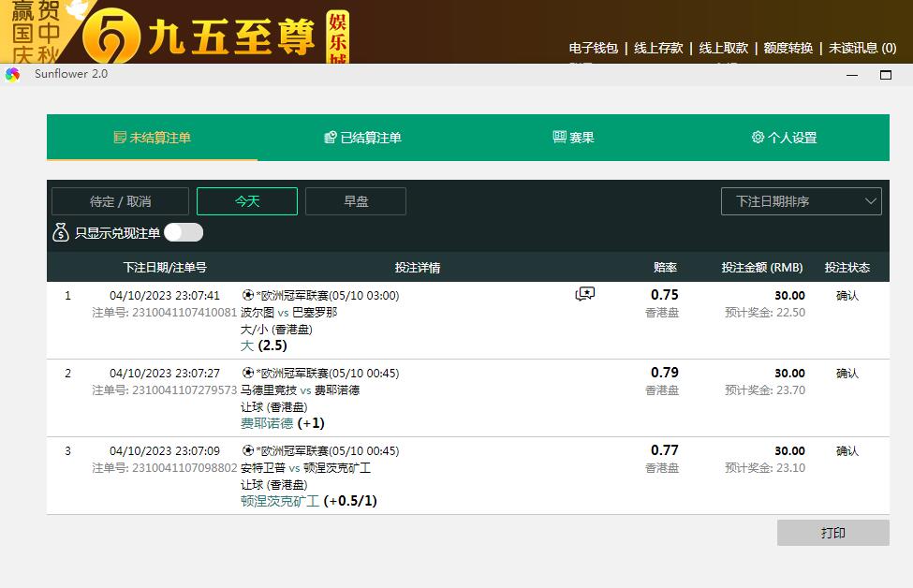
Task: Click timestamp 04/10/2023 23:07:27
Action: (x=165, y=374)
